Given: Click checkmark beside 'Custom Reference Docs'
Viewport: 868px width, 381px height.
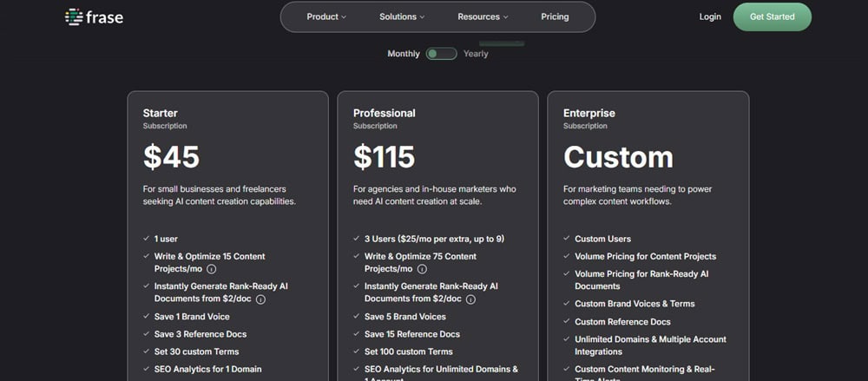Looking at the screenshot, I should tap(567, 321).
